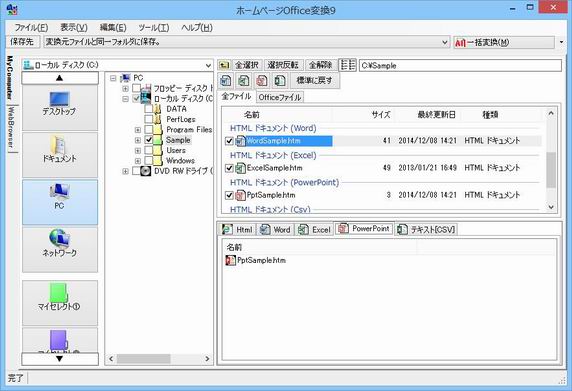This screenshot has height=391, width=572.
Task: Switch to the Officeファイル tab
Action: click(x=280, y=97)
